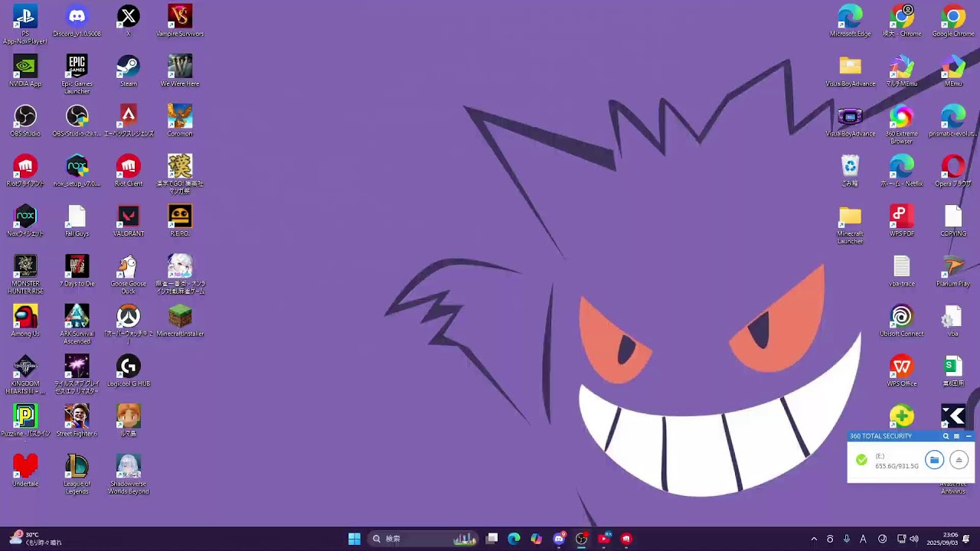The width and height of the screenshot is (980, 551).
Task: Select the Ubisoft Connect desktop icon
Action: [x=901, y=321]
